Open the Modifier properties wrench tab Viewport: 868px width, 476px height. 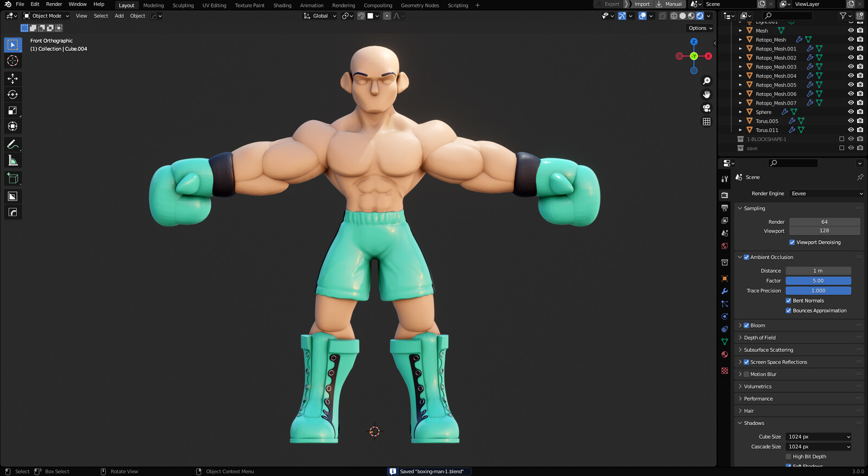click(x=725, y=291)
